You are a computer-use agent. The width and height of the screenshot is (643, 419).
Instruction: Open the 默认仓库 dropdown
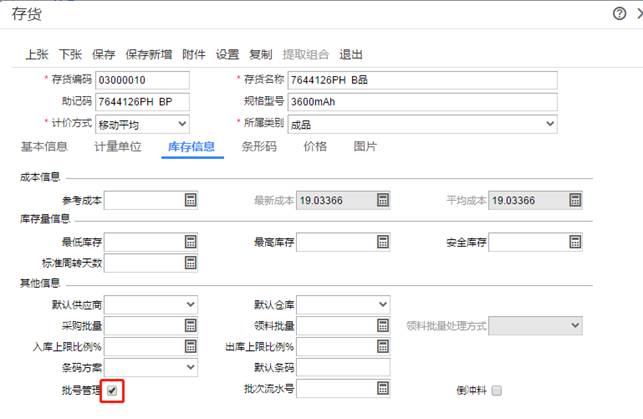click(382, 304)
